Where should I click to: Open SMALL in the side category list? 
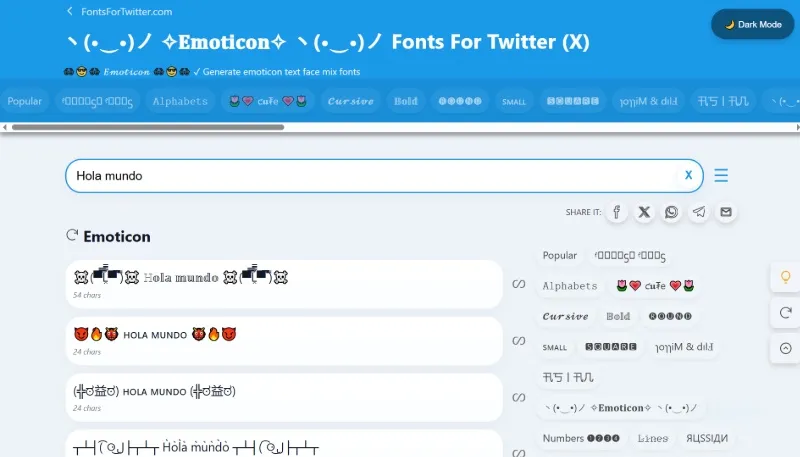point(555,347)
